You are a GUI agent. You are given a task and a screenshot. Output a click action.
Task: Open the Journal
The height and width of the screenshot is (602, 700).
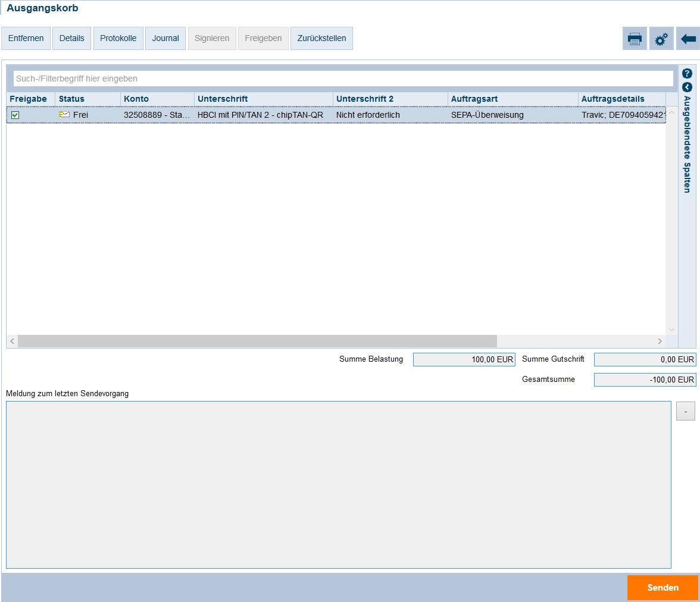[165, 38]
